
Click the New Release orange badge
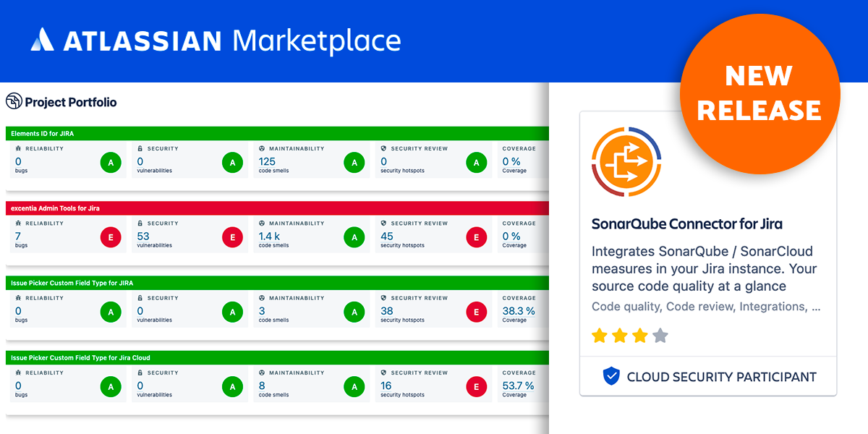[x=759, y=93]
